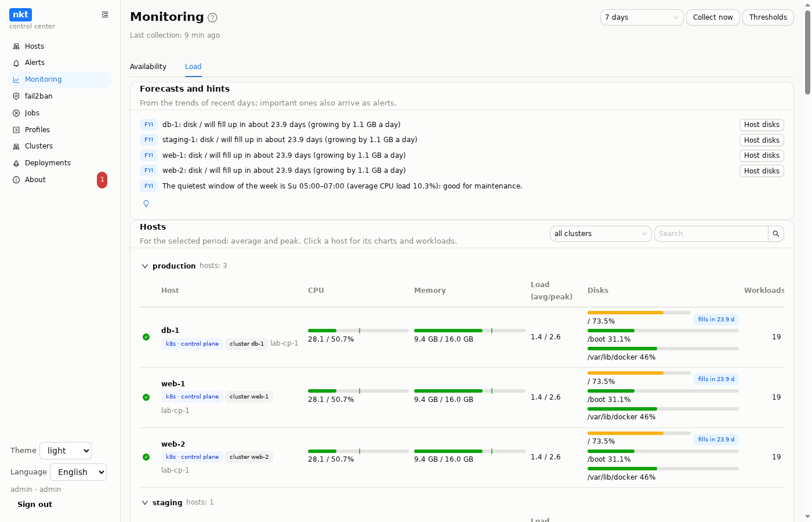Click the Profiles icon in the sidebar
This screenshot has width=812, height=522.
tap(16, 130)
